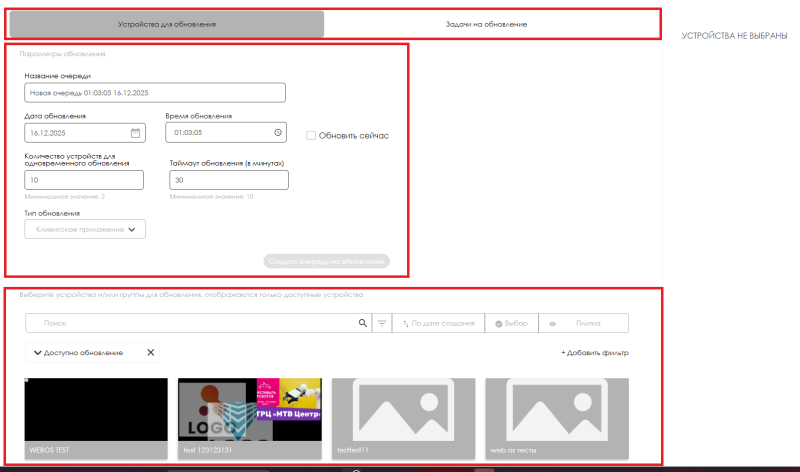
Task: Focus the simultaneous devices count field
Action: pos(85,180)
